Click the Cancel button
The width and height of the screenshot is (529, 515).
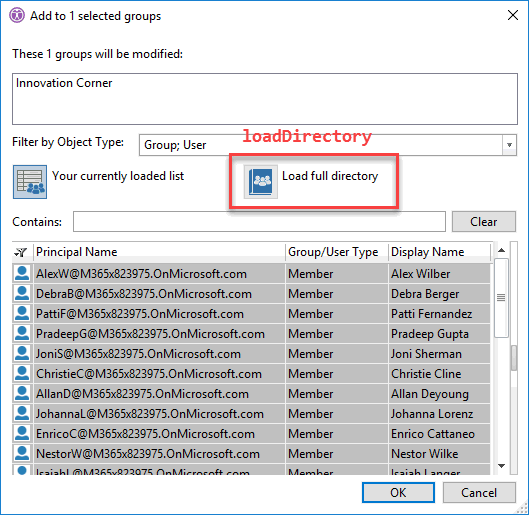tap(479, 492)
